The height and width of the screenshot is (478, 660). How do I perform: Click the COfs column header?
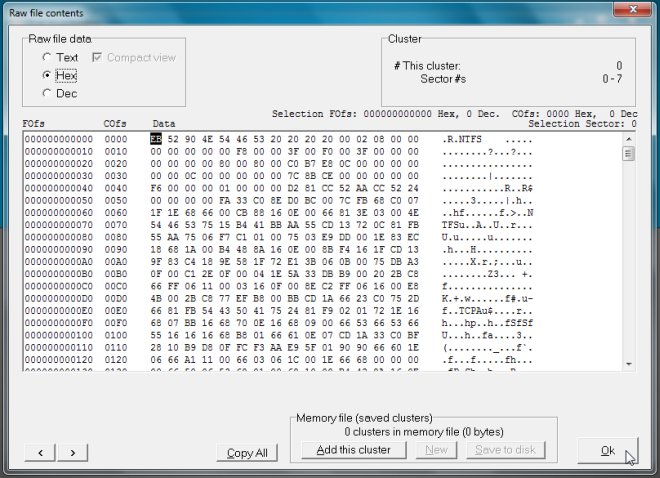pos(115,124)
